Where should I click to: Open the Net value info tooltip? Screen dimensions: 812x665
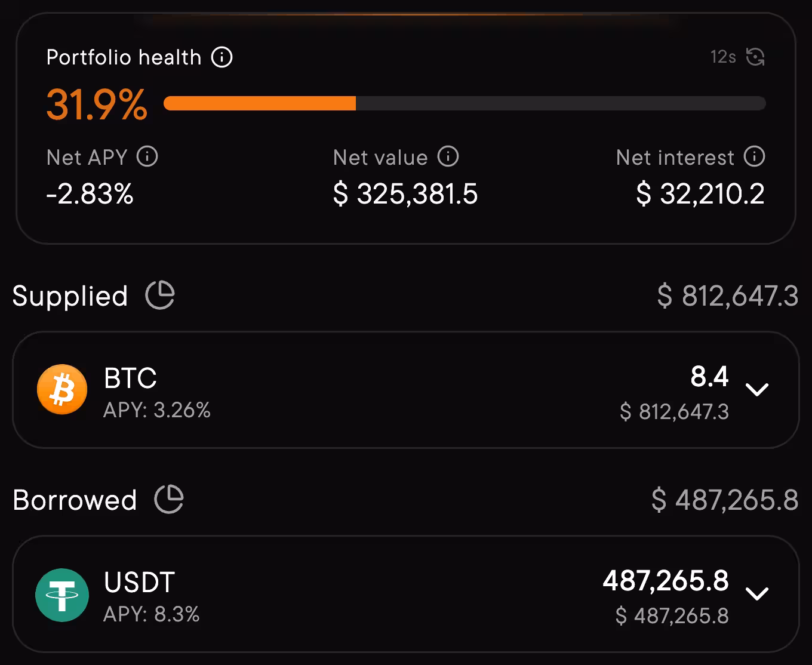(447, 157)
